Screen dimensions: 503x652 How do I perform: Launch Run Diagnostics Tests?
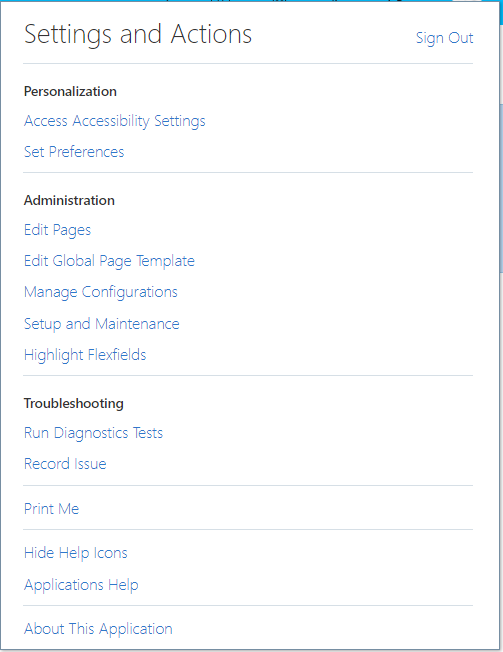(94, 433)
